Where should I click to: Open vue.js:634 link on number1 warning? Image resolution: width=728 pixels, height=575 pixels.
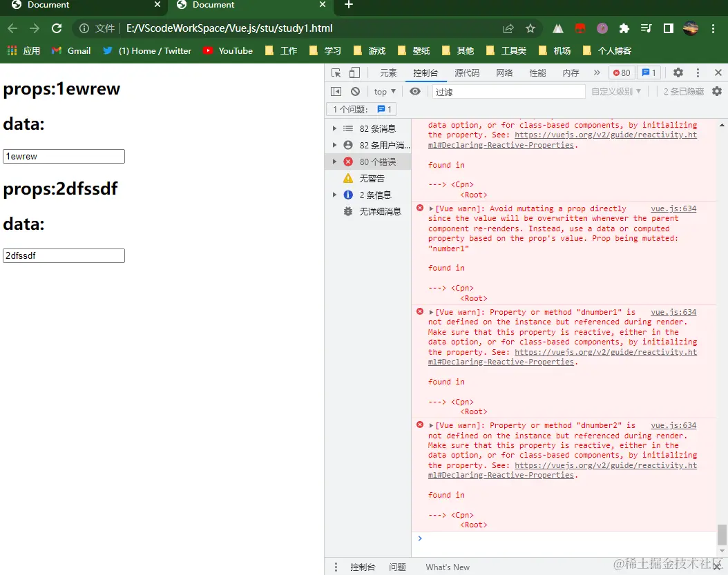tap(673, 209)
